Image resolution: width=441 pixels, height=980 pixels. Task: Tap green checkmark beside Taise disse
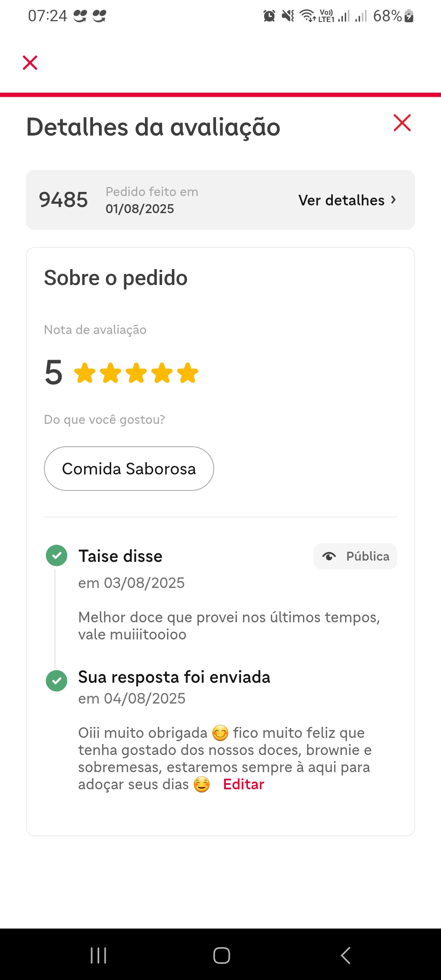(57, 555)
